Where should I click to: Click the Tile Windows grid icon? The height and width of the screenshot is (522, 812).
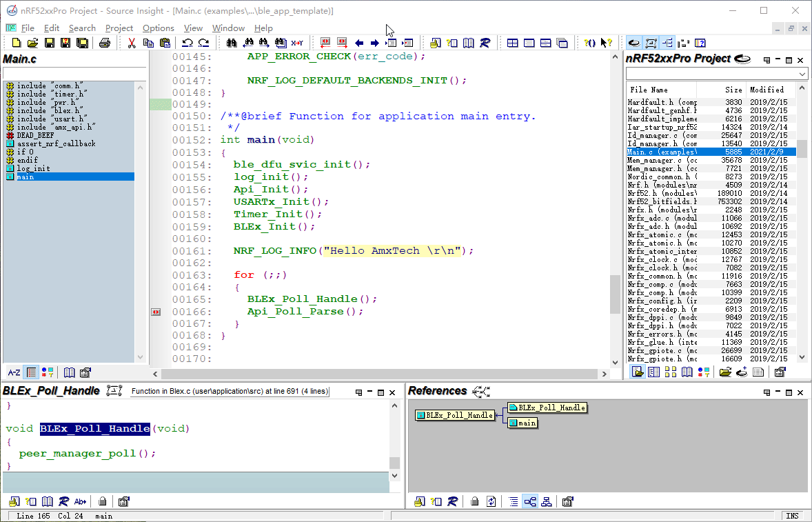pyautogui.click(x=513, y=43)
